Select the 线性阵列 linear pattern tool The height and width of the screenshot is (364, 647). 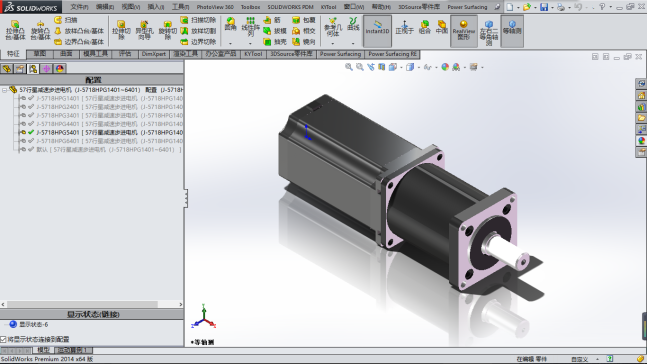click(x=250, y=27)
